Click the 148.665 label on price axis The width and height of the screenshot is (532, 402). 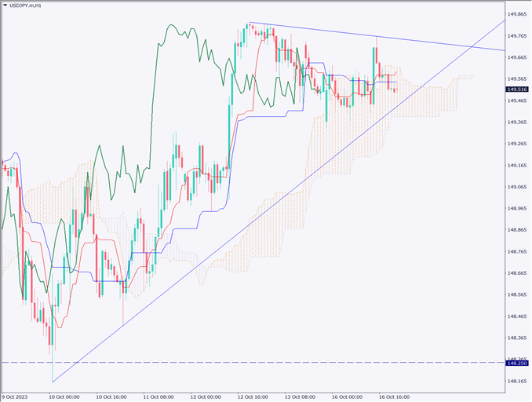[x=516, y=272]
